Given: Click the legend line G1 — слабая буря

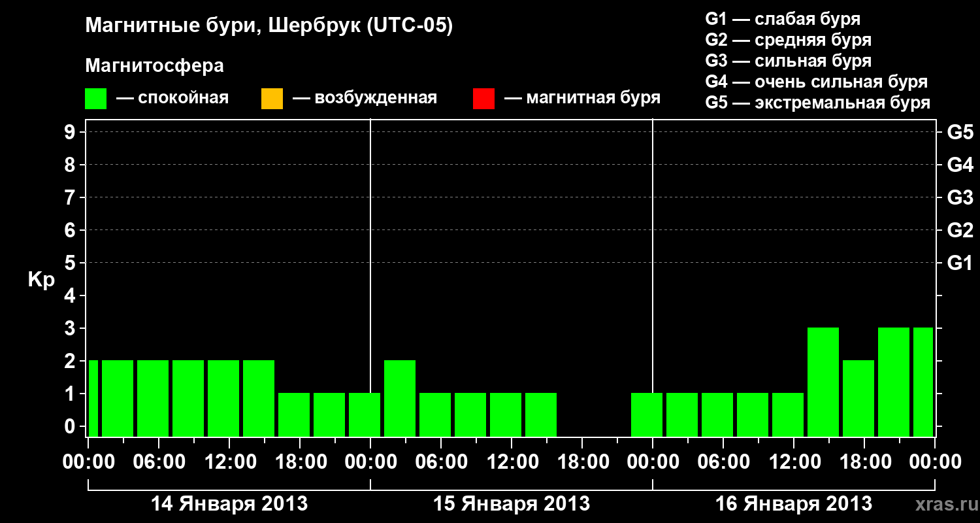Looking at the screenshot, I should coord(783,19).
